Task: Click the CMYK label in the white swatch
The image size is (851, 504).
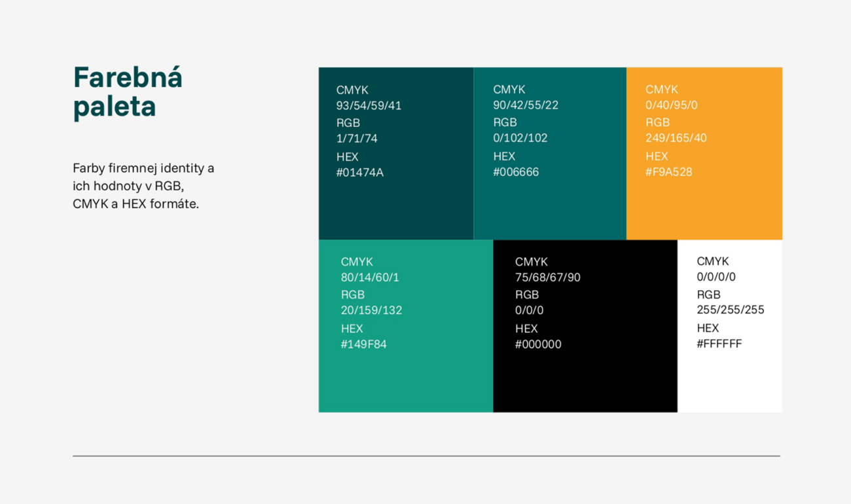Action: click(713, 261)
